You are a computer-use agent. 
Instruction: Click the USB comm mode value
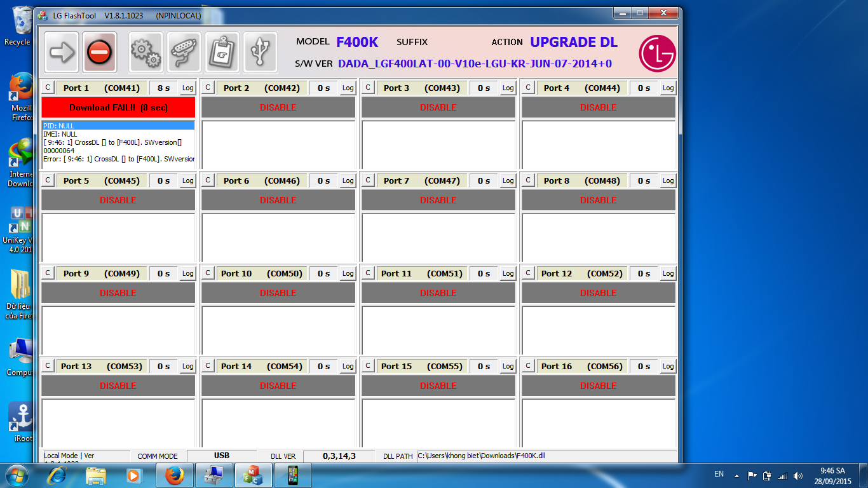tap(222, 456)
